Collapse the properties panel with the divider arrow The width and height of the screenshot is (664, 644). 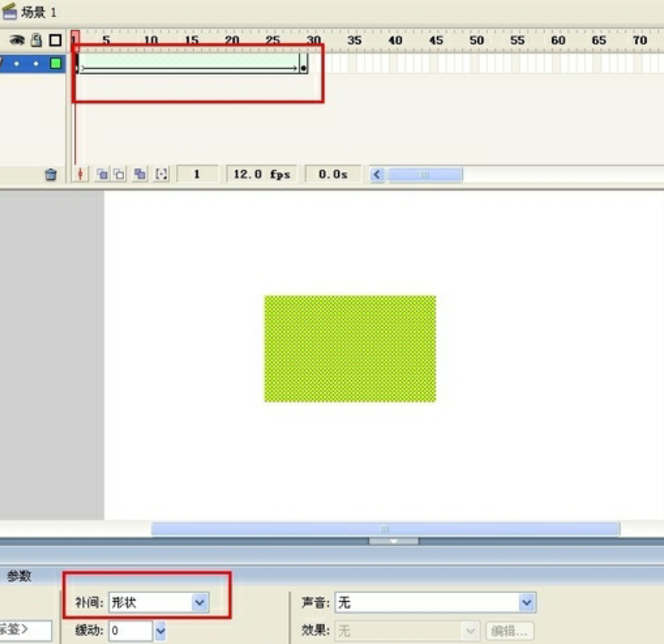[394, 541]
